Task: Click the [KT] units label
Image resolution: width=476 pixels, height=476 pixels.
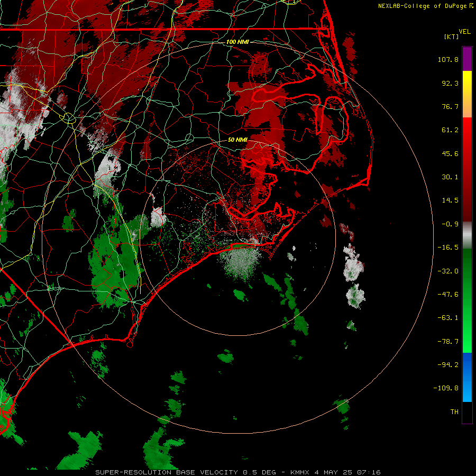Action: (x=452, y=36)
